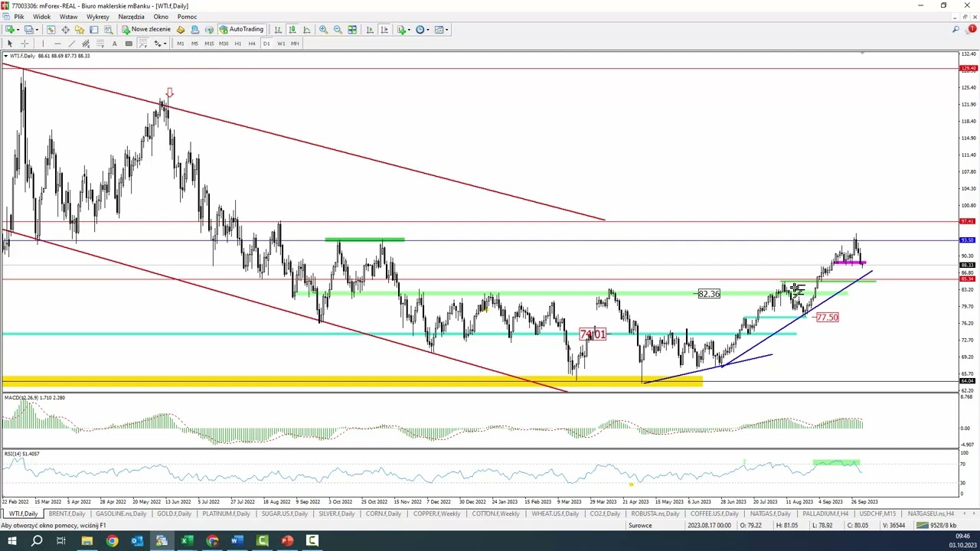This screenshot has width=980, height=551.
Task: Switch to GOLD.f,Daily chart tab
Action: tap(174, 514)
